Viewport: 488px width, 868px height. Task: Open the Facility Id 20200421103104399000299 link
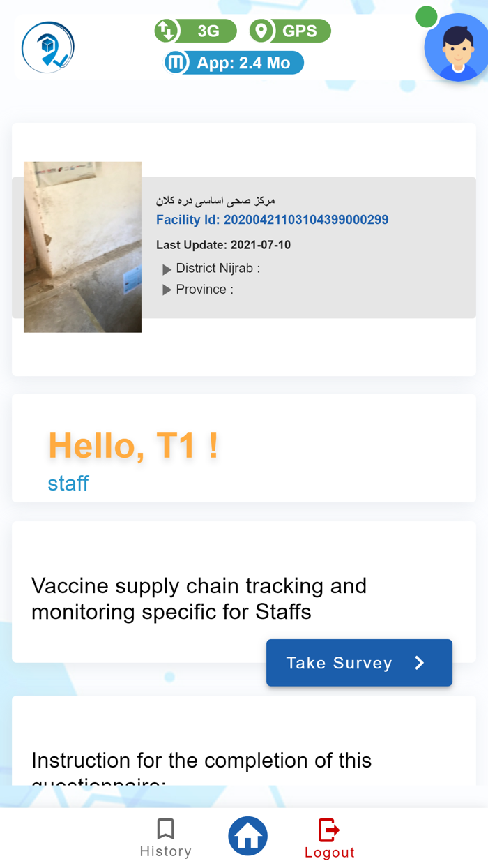273,219
